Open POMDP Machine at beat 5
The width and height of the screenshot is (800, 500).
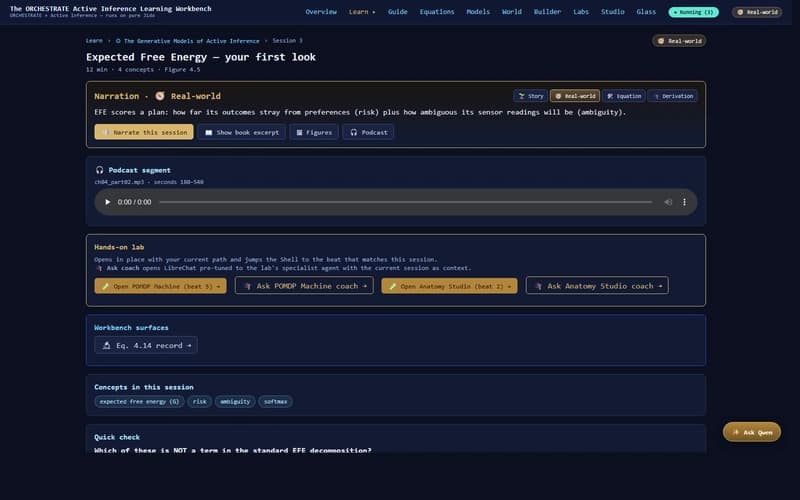[160, 286]
